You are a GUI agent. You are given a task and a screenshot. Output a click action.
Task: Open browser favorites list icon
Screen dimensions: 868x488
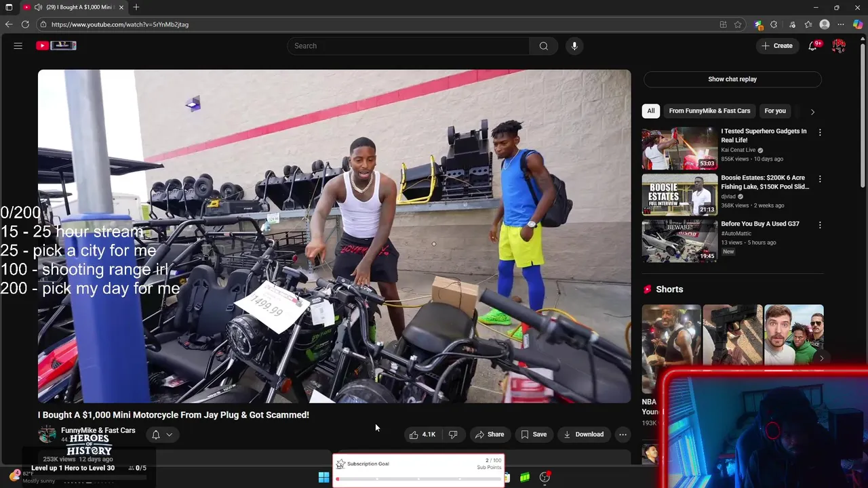point(808,24)
